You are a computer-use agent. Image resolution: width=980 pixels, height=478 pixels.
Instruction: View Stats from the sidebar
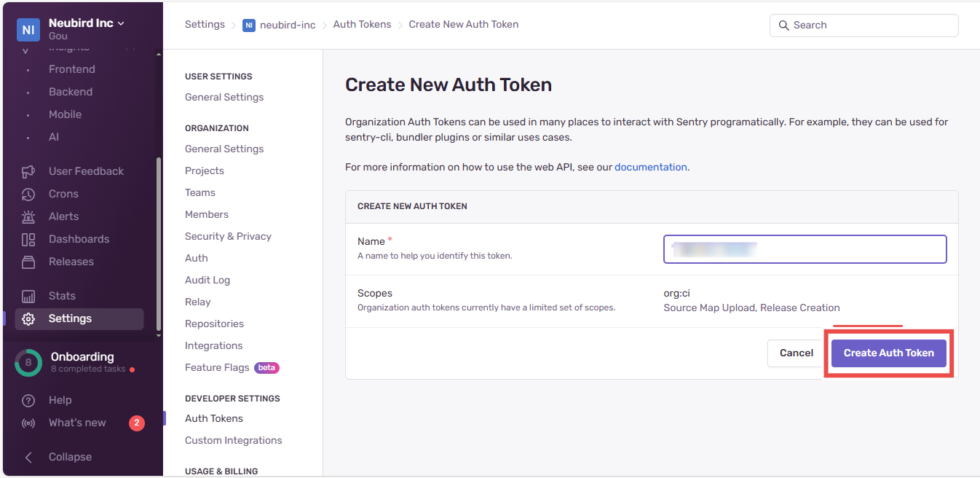coord(63,295)
